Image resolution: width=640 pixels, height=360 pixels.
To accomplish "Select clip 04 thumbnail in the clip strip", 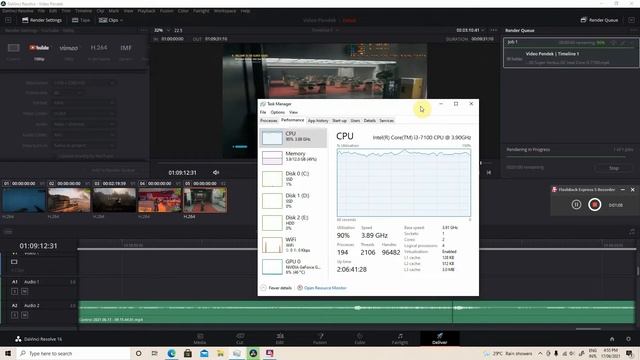I will click(160, 200).
